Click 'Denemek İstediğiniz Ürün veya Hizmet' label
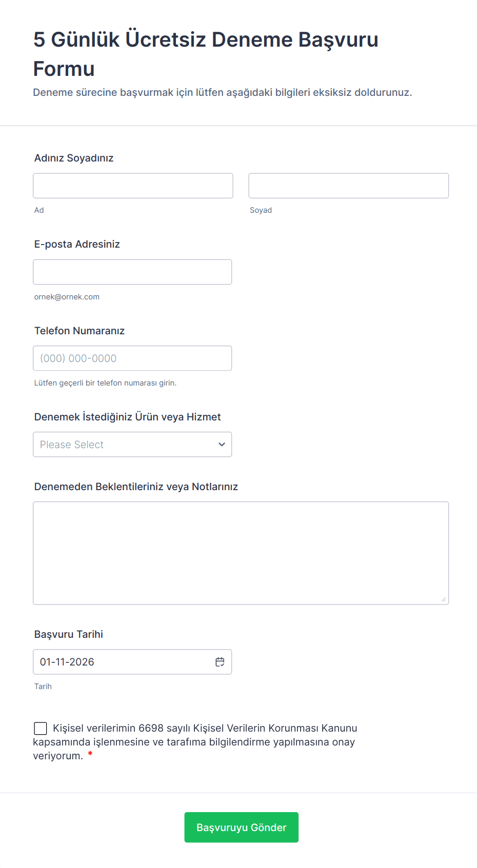 pyautogui.click(x=127, y=417)
